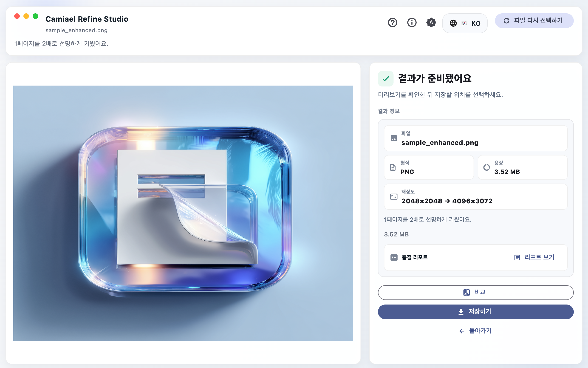Viewport: 588px width, 368px height.
Task: Click the 비교 compare button
Action: click(x=475, y=292)
